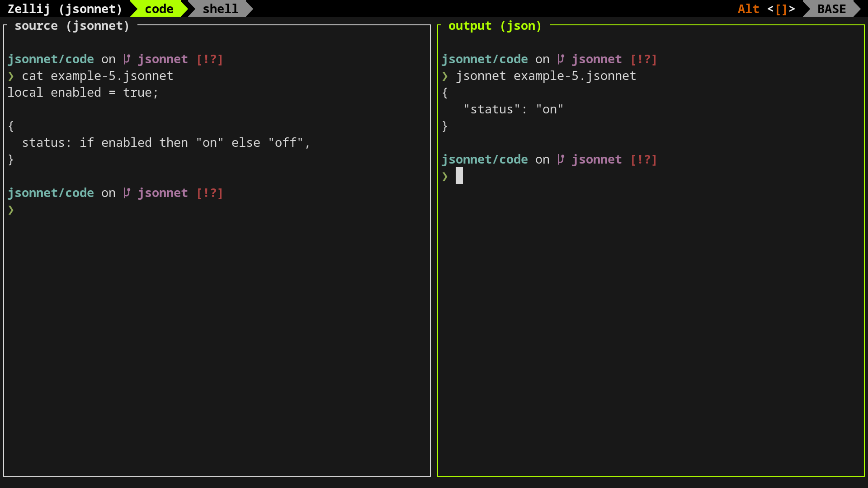Focus the output (json) pane title
The width and height of the screenshot is (868, 488).
point(495,26)
